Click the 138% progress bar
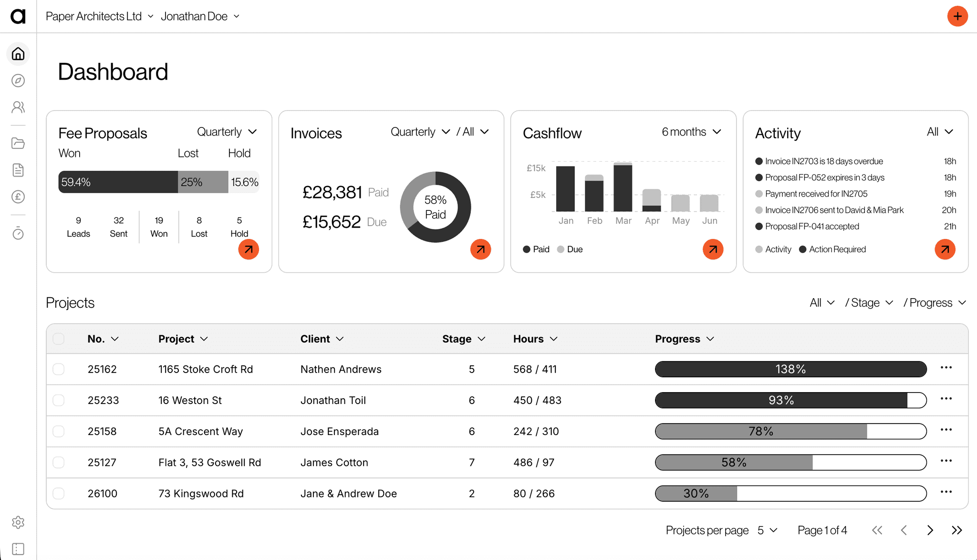Image resolution: width=977 pixels, height=560 pixels. click(x=791, y=369)
